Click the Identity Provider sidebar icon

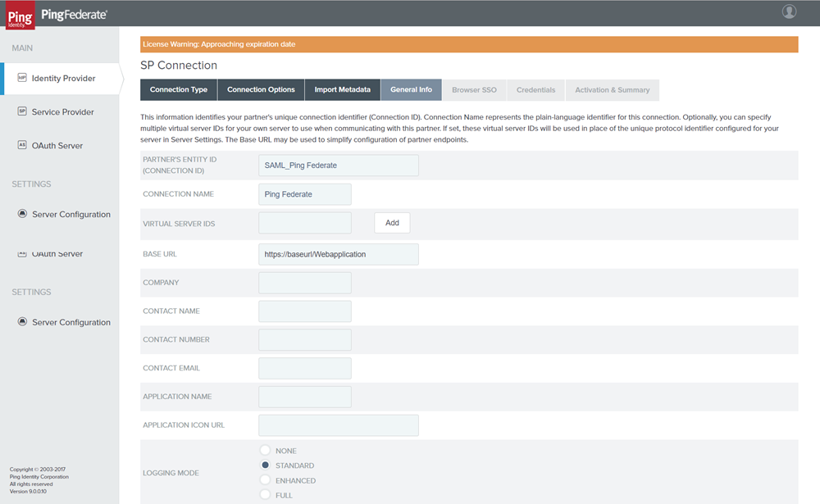[22, 78]
